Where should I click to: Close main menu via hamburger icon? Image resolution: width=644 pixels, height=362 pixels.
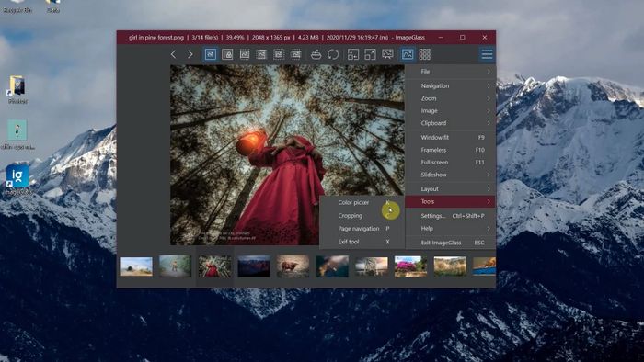(x=487, y=54)
